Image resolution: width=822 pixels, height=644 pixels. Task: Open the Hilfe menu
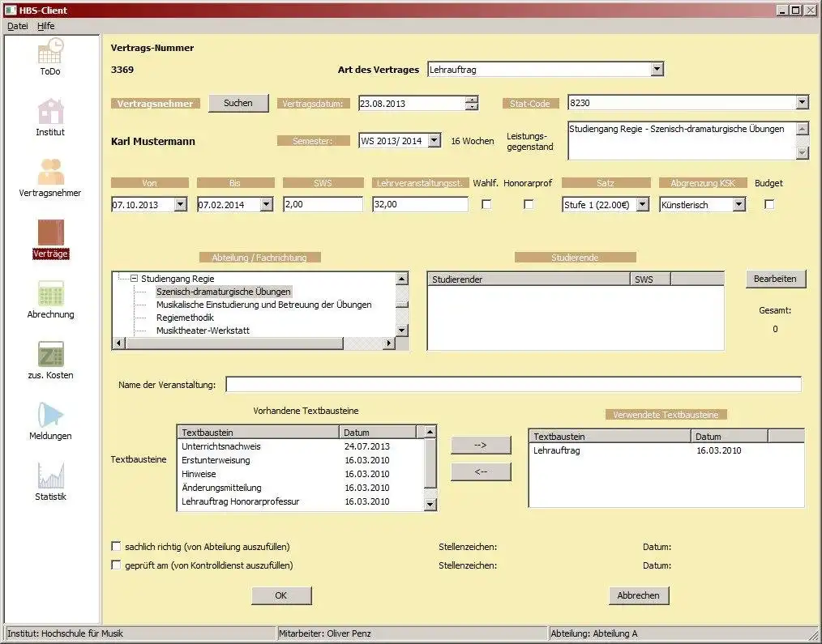46,26
